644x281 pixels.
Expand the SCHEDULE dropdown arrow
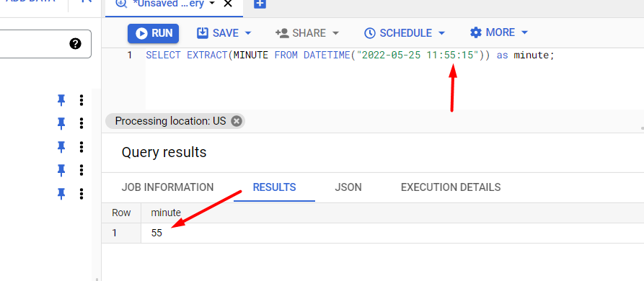coord(442,33)
